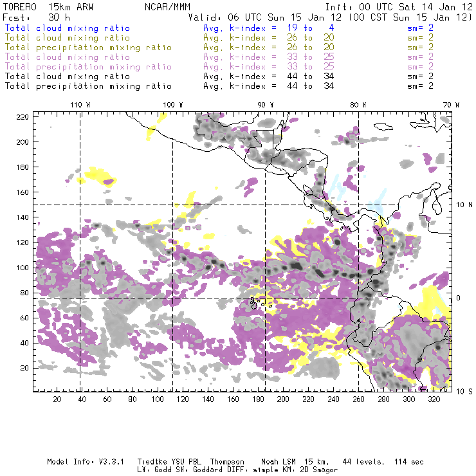Click the 'Tiedtke YSU PBL' model text

[x=169, y=462]
